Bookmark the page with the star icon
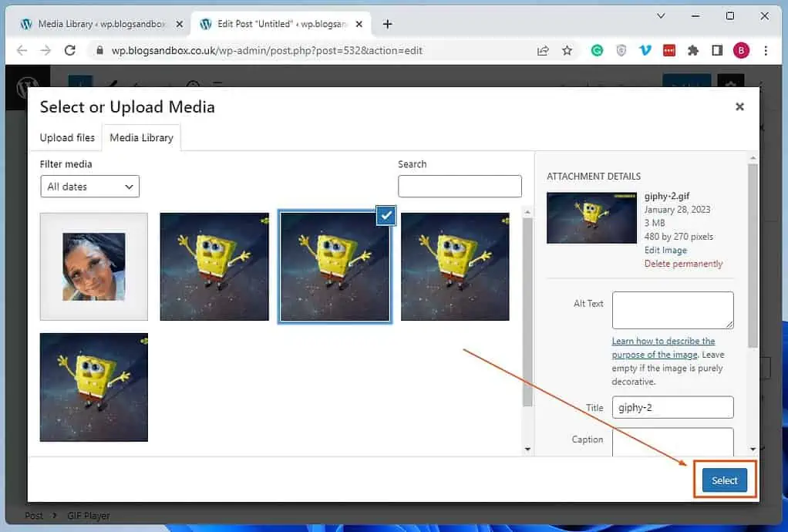The height and width of the screenshot is (532, 788). tap(567, 49)
